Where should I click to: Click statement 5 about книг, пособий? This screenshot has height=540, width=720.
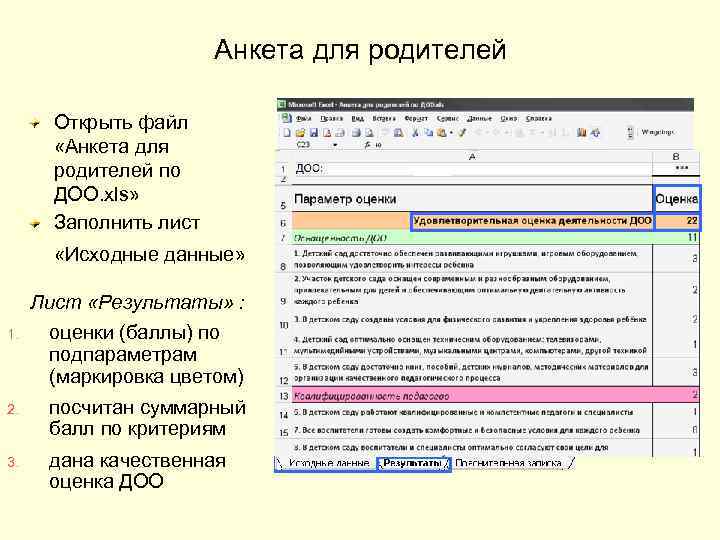coord(472,372)
